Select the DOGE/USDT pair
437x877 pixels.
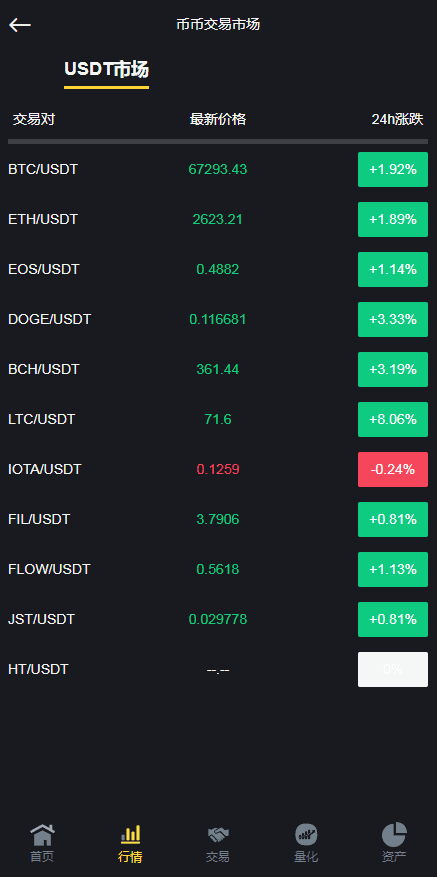[218, 319]
